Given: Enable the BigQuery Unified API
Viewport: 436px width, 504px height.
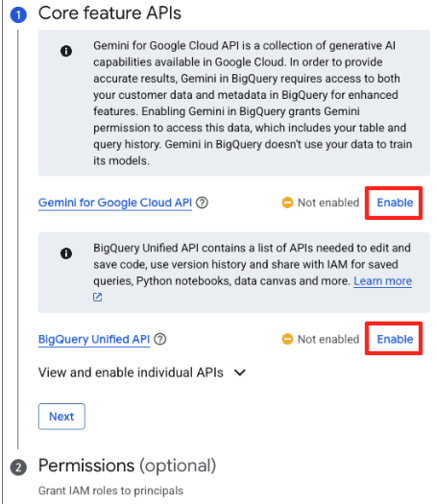Looking at the screenshot, I should coord(395,339).
